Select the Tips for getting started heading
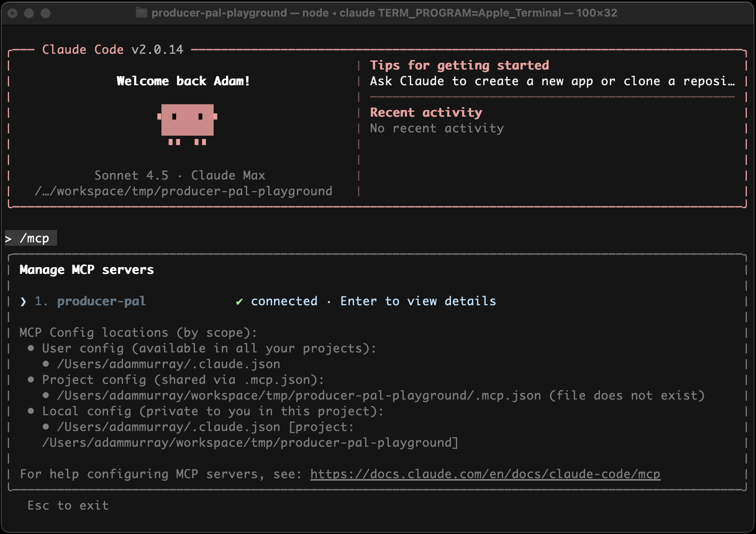Viewport: 756px width, 534px height. [x=460, y=65]
